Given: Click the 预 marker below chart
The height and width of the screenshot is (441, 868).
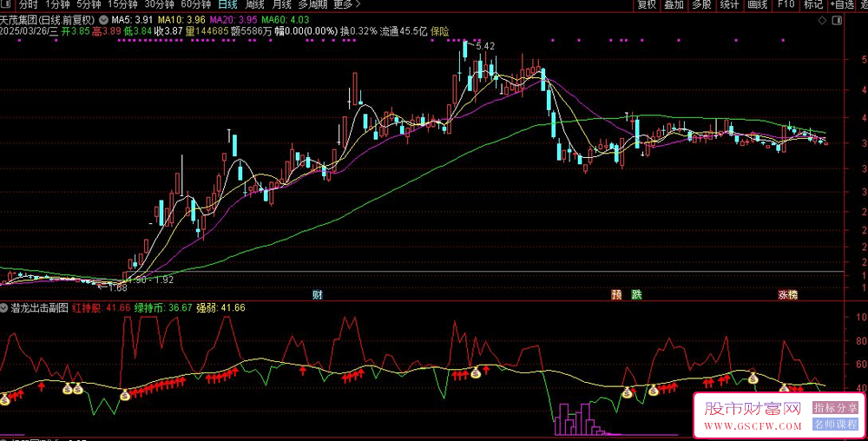Looking at the screenshot, I should tap(616, 295).
